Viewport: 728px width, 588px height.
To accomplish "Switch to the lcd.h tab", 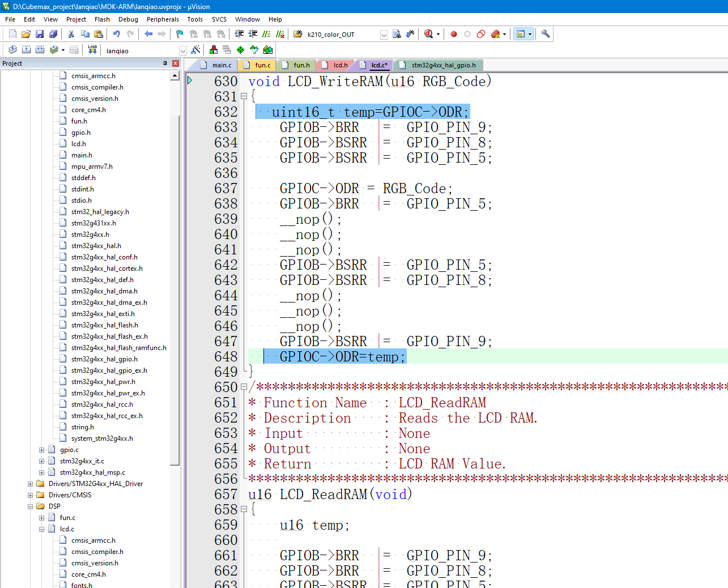I will click(335, 65).
